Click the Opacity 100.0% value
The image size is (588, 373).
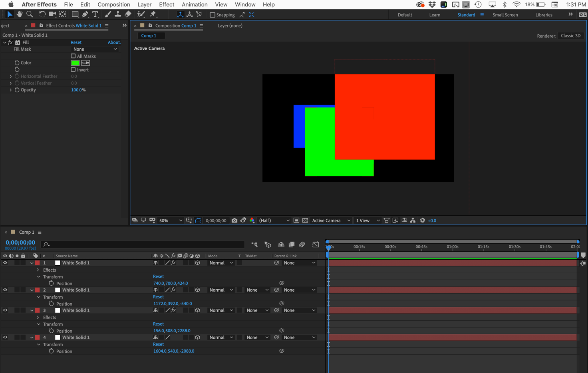click(78, 90)
